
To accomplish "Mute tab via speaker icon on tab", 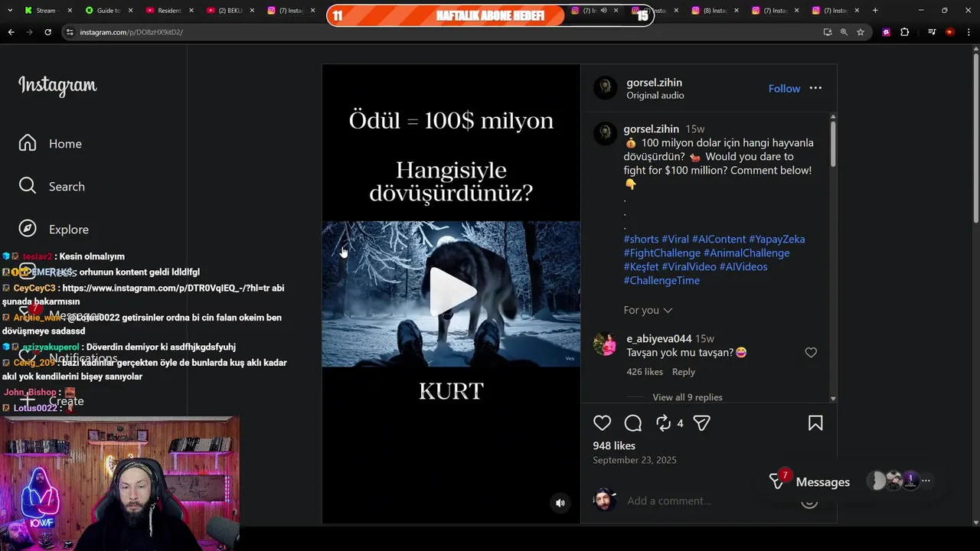I will (x=603, y=11).
